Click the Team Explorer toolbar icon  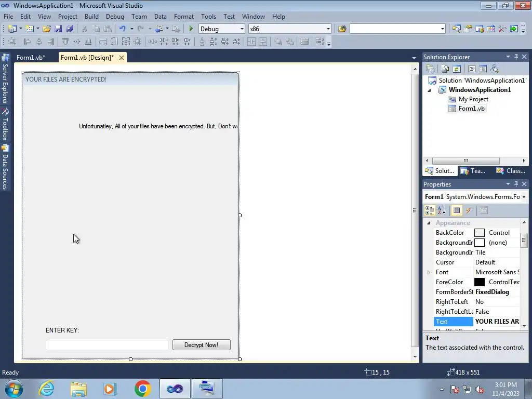click(x=480, y=29)
